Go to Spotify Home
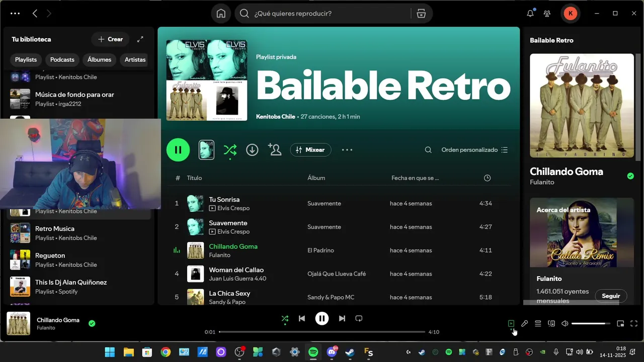This screenshot has height=362, width=644. [x=221, y=14]
